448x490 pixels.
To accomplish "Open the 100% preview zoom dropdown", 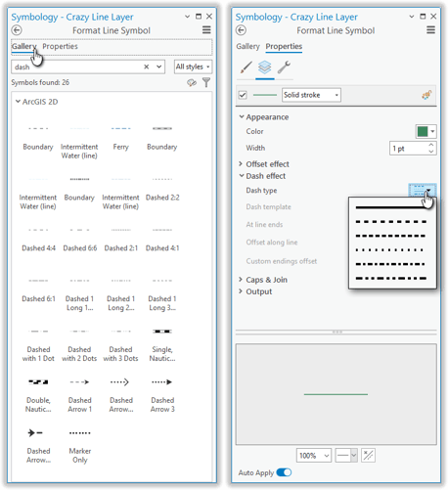I will [314, 456].
